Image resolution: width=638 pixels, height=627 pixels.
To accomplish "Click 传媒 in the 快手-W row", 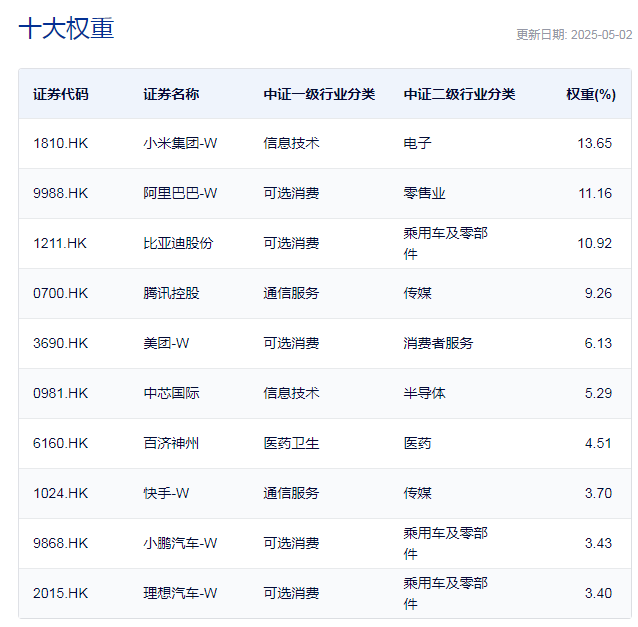I will [417, 494].
